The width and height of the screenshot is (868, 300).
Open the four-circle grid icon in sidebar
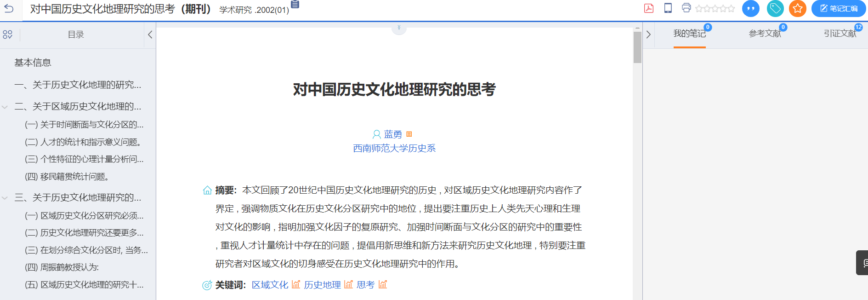pos(7,35)
